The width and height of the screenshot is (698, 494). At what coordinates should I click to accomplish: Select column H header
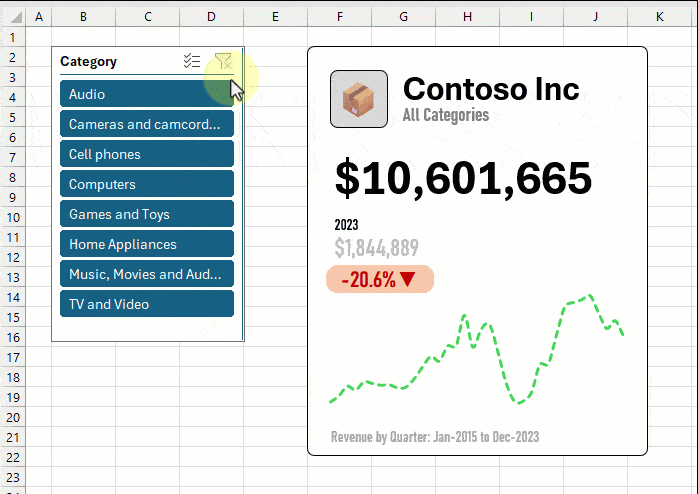point(467,17)
